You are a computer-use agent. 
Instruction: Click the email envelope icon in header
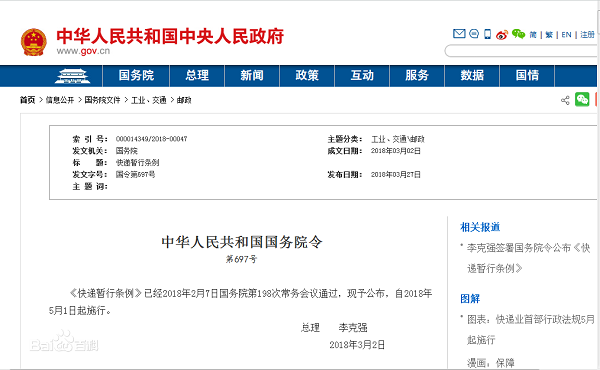459,34
